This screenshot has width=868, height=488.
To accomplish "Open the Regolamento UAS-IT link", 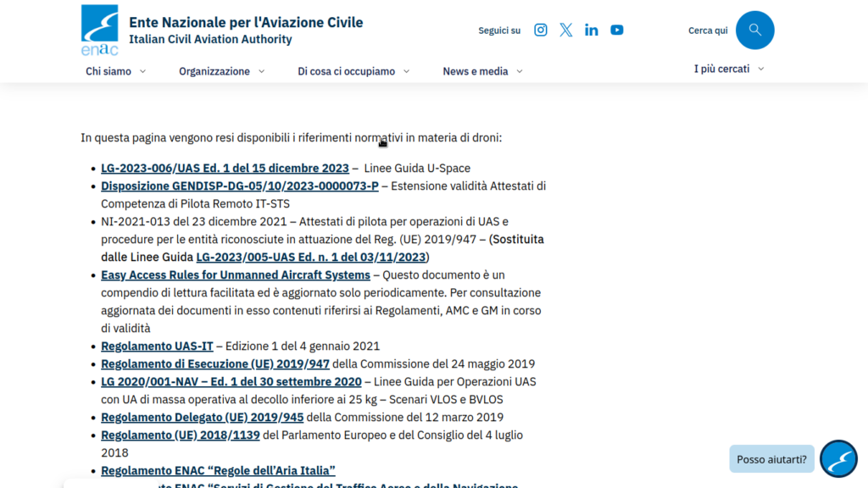I will [157, 347].
